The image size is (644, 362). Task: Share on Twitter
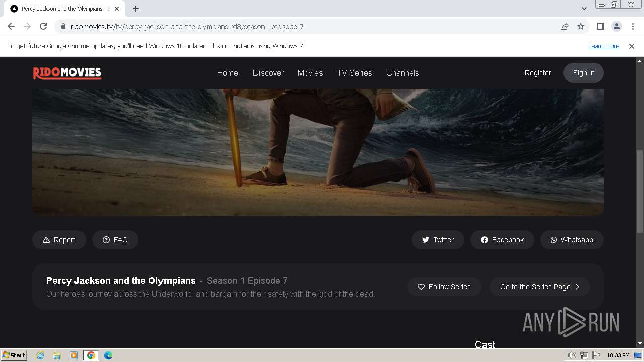(x=438, y=240)
